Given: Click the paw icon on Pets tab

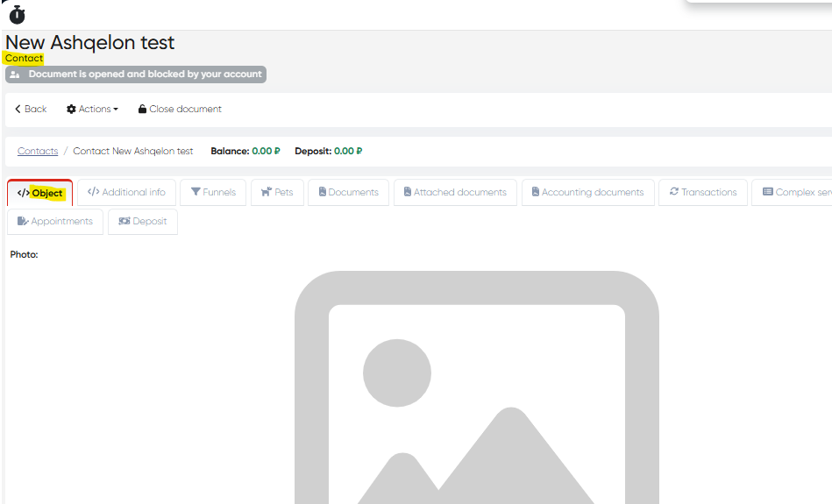Looking at the screenshot, I should pyautogui.click(x=266, y=193).
